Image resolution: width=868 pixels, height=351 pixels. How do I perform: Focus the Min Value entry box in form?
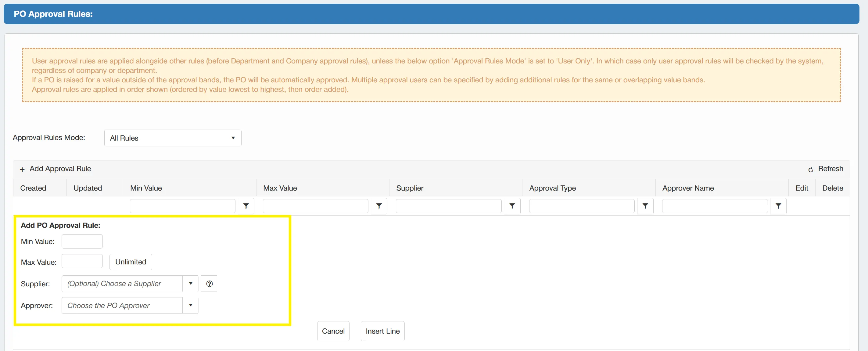point(82,242)
